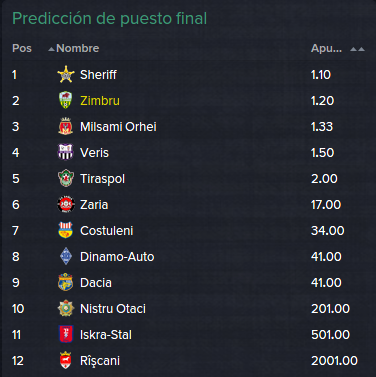Screen dimensions: 376x377
Task: Open the Predicción de puesto final panel title
Action: tap(110, 19)
